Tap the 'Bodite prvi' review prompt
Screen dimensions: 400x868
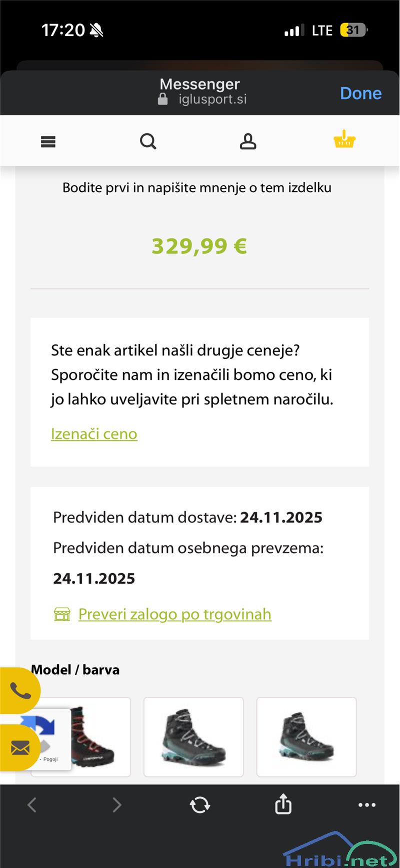(197, 188)
